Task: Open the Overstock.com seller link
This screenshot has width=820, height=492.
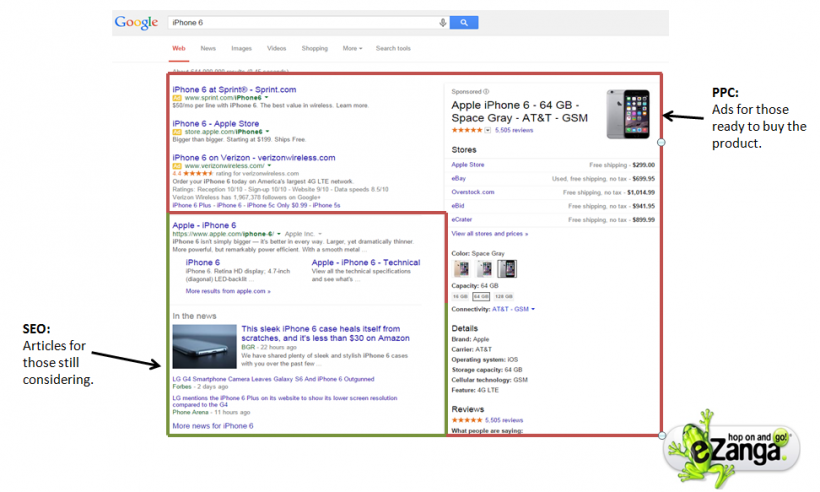Action: point(473,192)
